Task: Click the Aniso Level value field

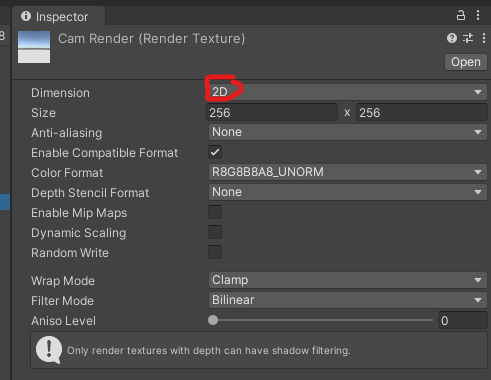Action: click(462, 321)
